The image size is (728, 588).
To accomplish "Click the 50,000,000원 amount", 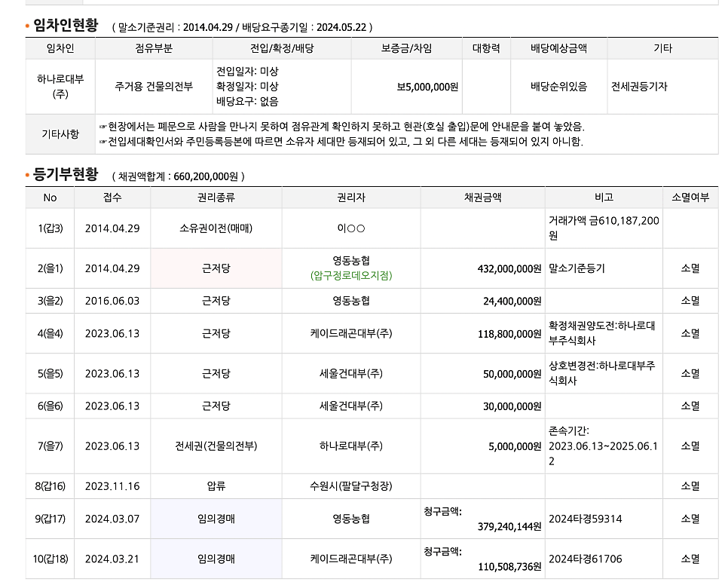I will [x=512, y=375].
